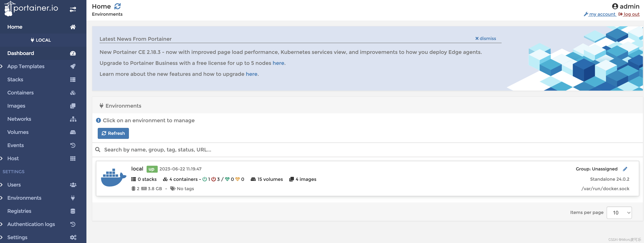Click the Settings gears icon
The image size is (644, 243).
(73, 237)
